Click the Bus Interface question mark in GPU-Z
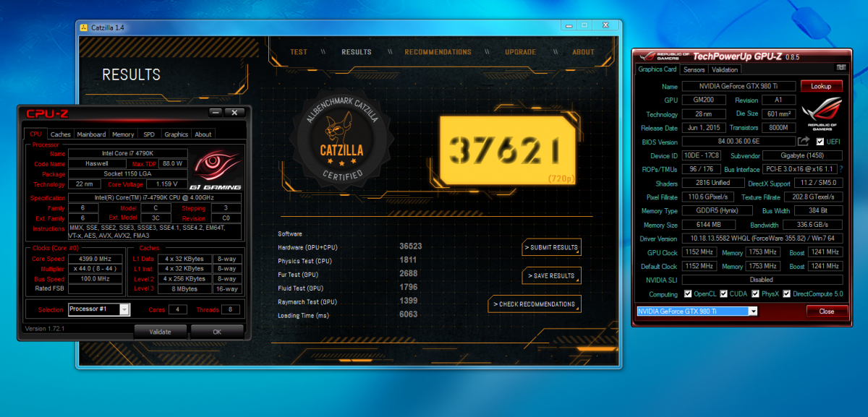Viewport: 868px width, 417px height. [841, 169]
